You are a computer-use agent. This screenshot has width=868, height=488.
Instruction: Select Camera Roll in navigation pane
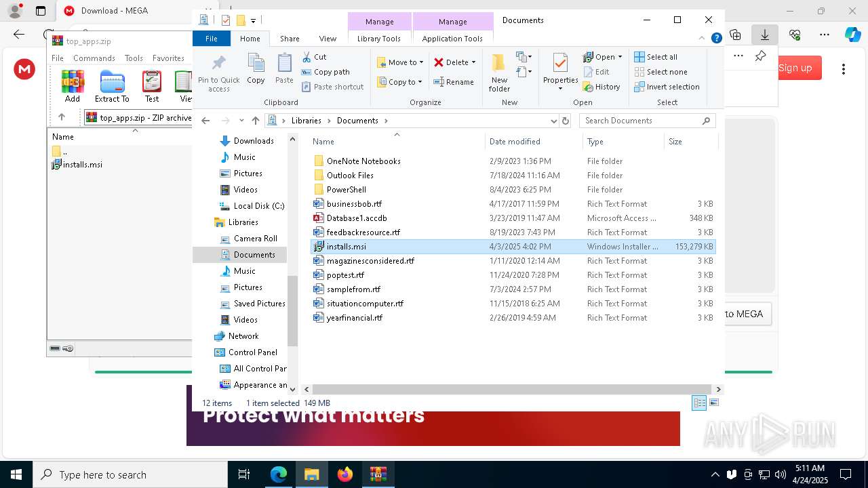tap(248, 239)
